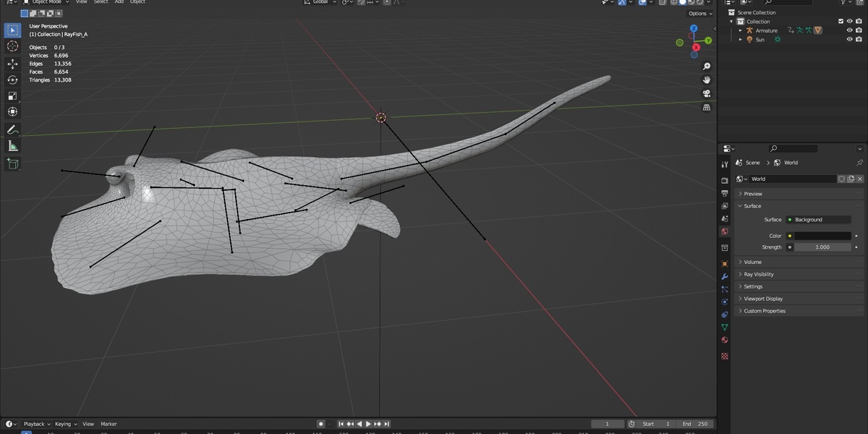Expand the Ray Visibility panel
This screenshot has height=434, width=868.
click(799, 274)
